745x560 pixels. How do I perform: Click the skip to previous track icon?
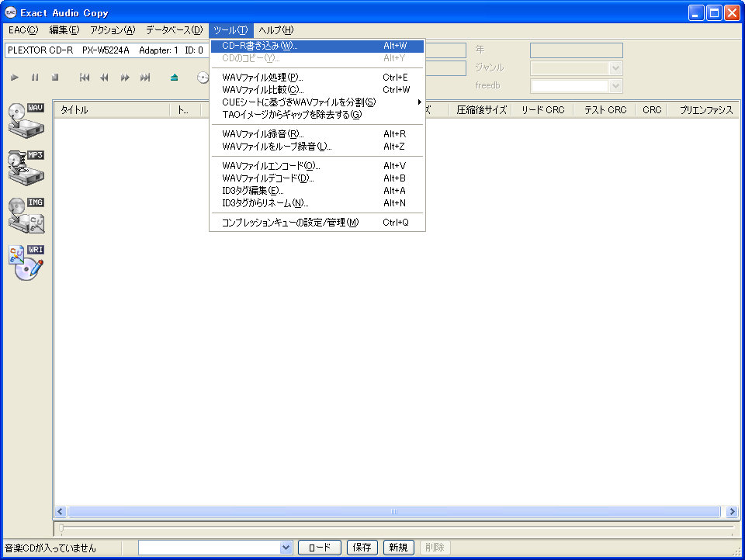pyautogui.click(x=84, y=78)
